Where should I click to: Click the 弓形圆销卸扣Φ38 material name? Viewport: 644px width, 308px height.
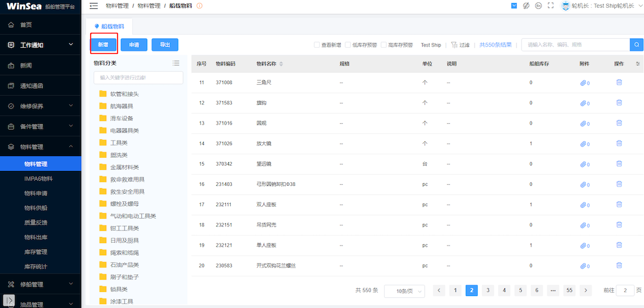pos(276,184)
